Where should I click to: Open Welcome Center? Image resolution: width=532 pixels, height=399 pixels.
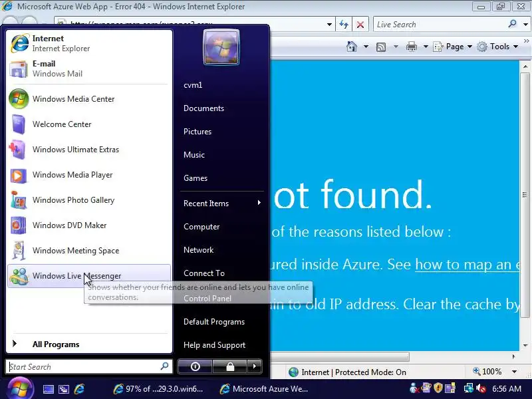click(89, 124)
